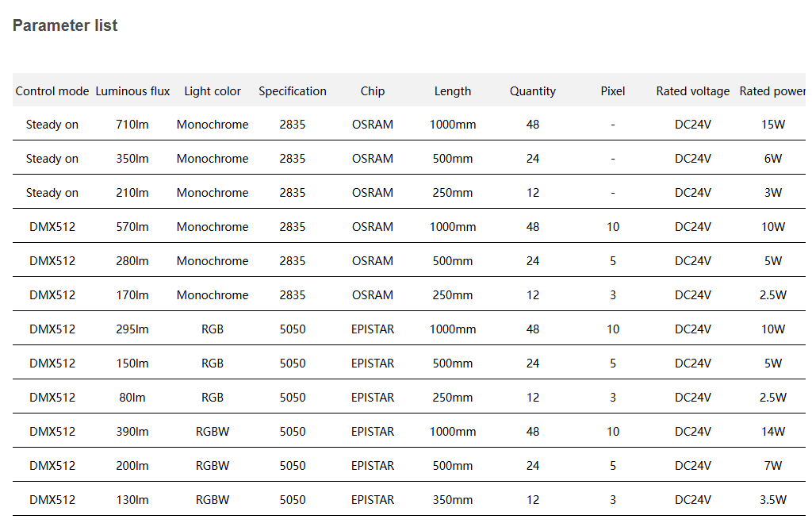Select the Quantity column header
Image resolution: width=812 pixels, height=527 pixels.
coord(533,91)
